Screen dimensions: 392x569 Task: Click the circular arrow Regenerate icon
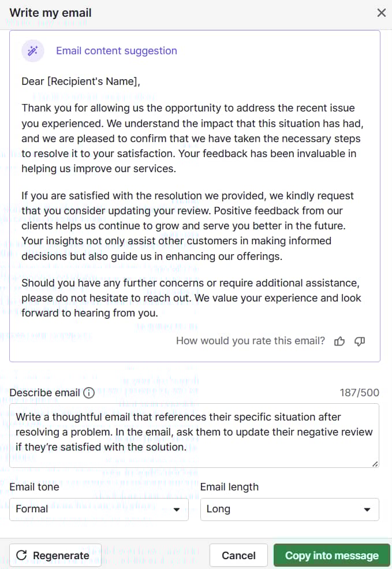pyautogui.click(x=21, y=556)
